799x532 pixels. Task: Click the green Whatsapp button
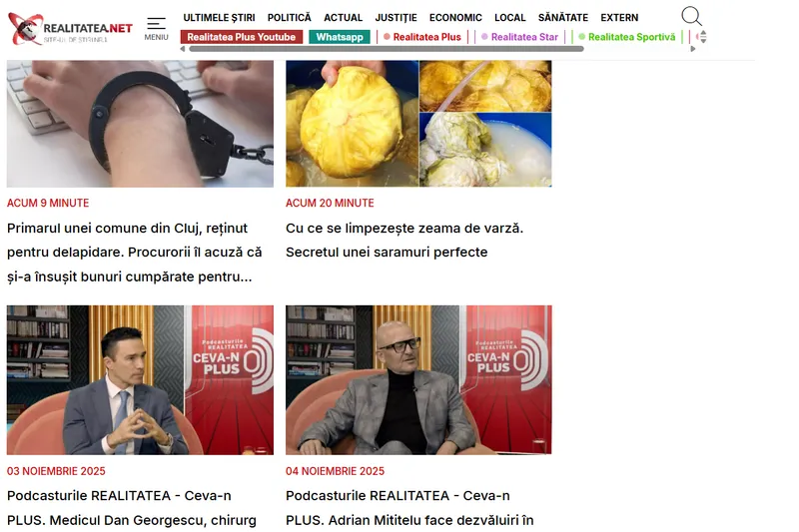(x=340, y=37)
